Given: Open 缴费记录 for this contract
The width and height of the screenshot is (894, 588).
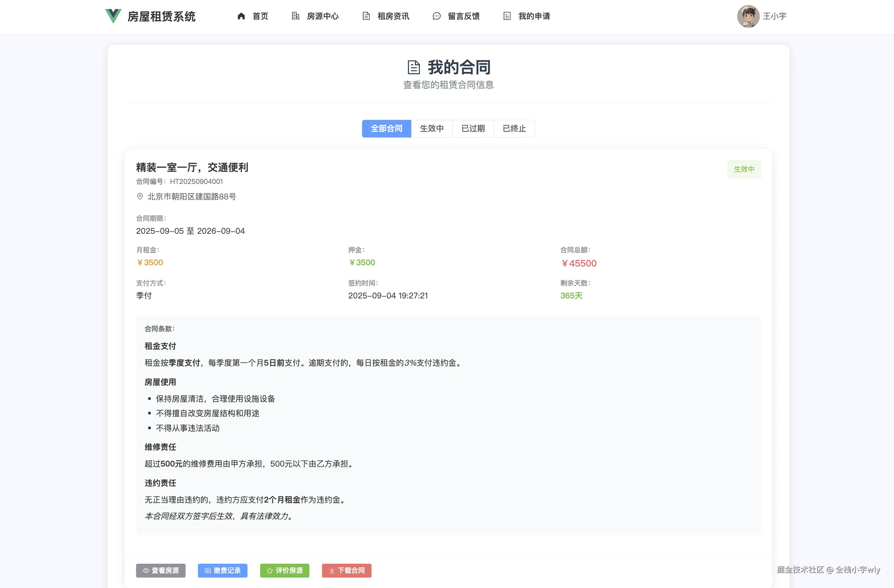Looking at the screenshot, I should point(222,570).
